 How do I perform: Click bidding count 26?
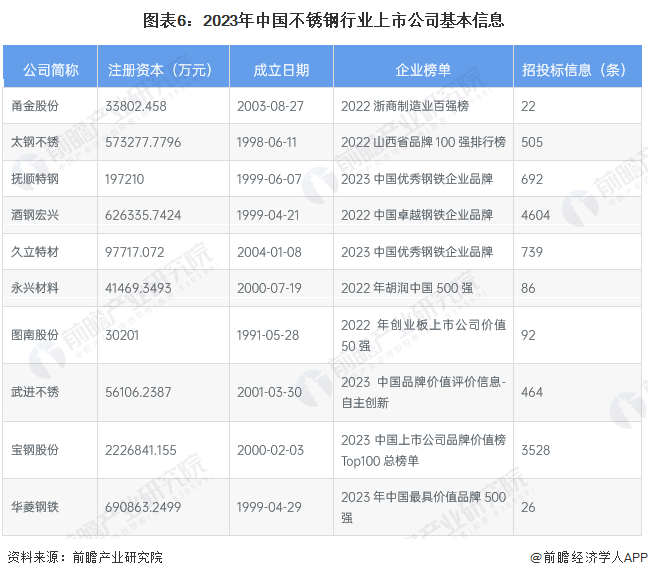528,507
